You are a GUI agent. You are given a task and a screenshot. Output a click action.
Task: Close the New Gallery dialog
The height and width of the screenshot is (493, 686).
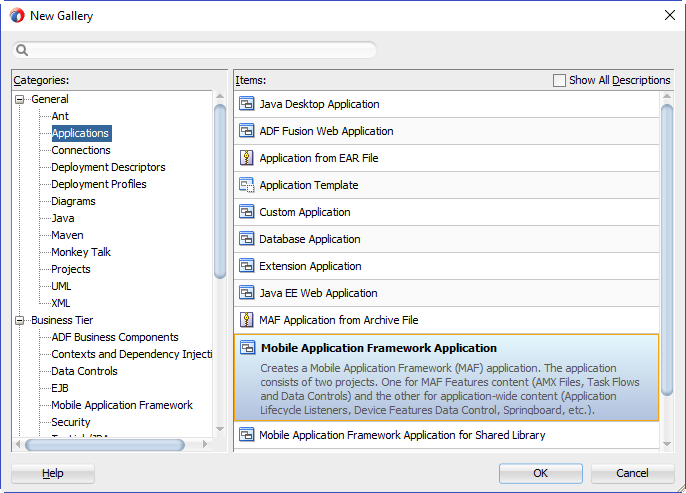click(670, 15)
